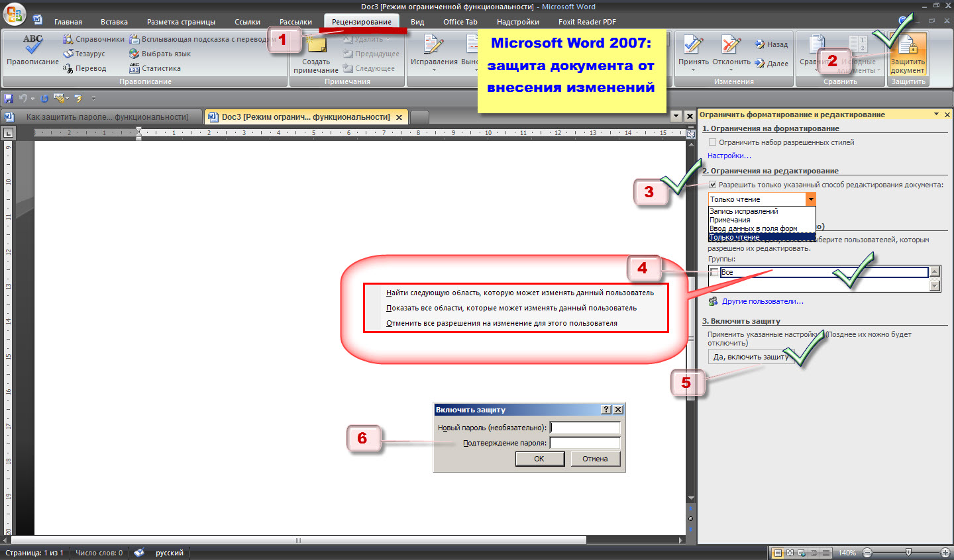Open the Главная ribbon tab
The image size is (954, 560).
coord(68,22)
